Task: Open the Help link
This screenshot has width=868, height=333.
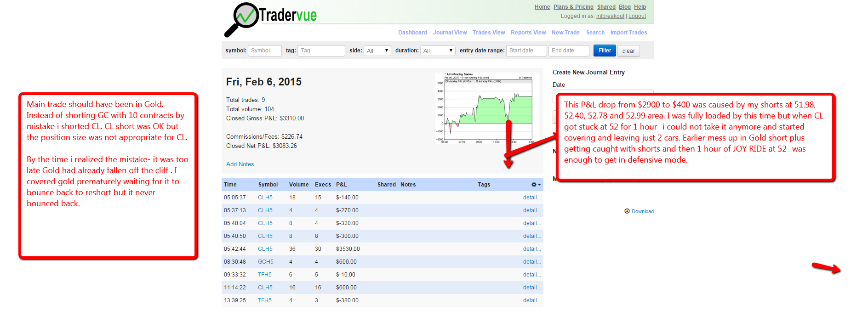Action: [x=640, y=7]
